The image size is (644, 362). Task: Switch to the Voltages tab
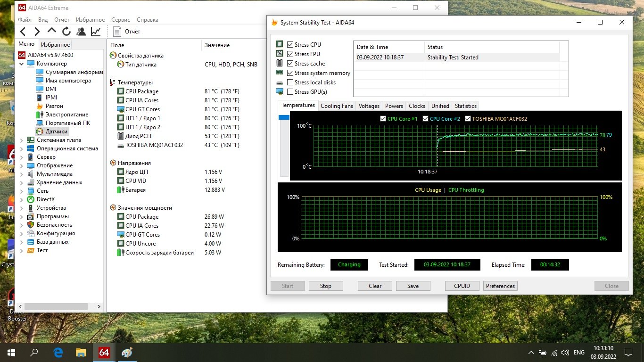[369, 106]
